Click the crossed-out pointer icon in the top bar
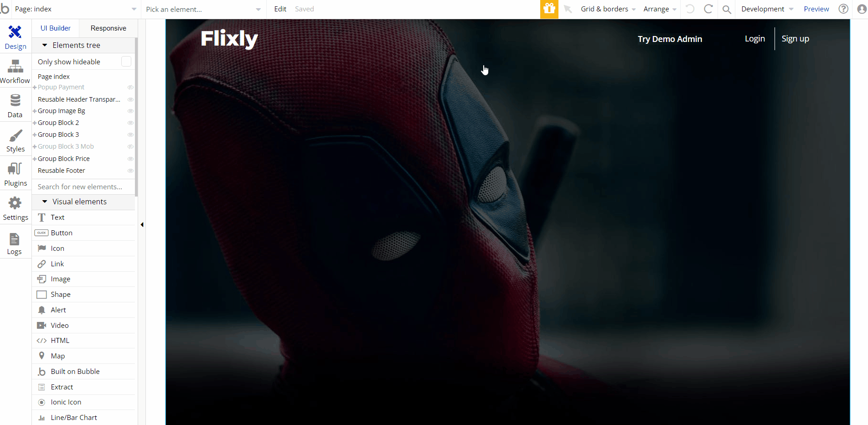 pos(568,9)
